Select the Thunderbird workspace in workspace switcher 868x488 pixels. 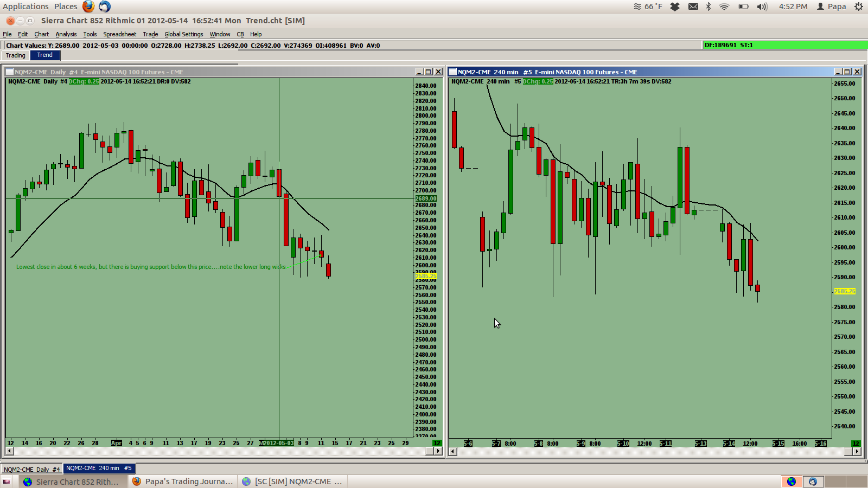tap(813, 481)
